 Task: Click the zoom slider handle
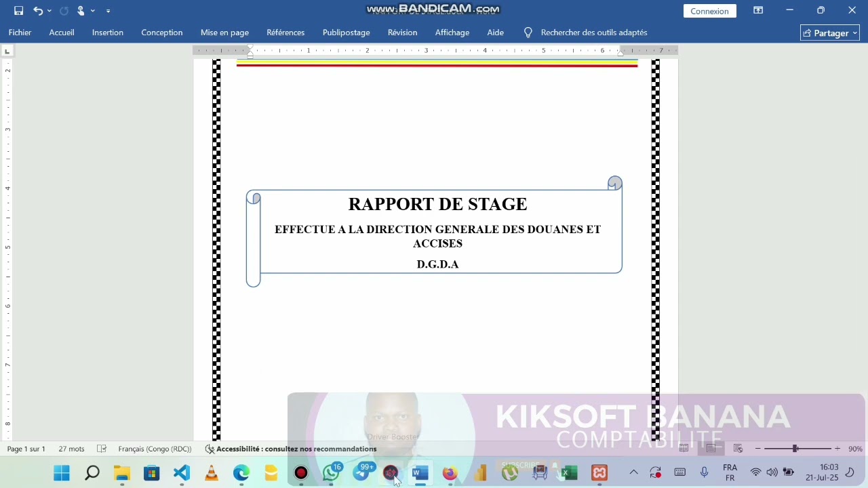point(795,449)
